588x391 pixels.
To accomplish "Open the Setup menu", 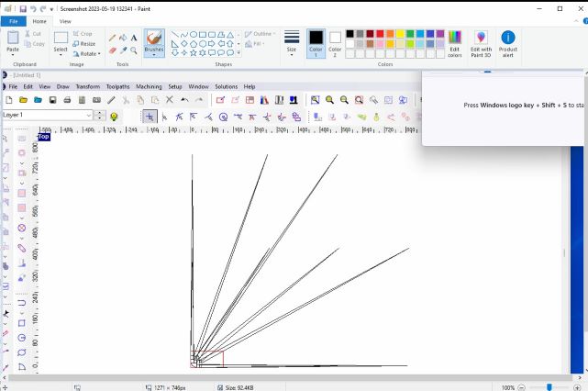I will click(175, 86).
